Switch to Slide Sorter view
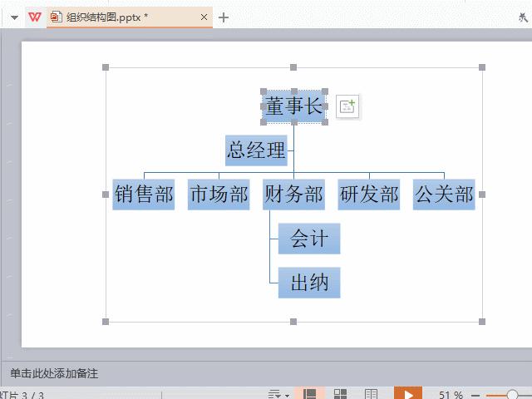This screenshot has width=532, height=399. [340, 393]
